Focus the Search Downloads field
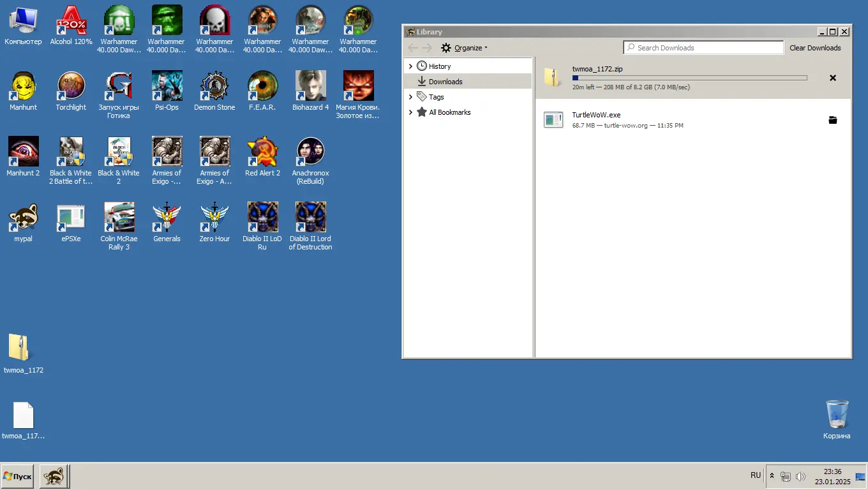Image resolution: width=868 pixels, height=490 pixels. point(703,48)
